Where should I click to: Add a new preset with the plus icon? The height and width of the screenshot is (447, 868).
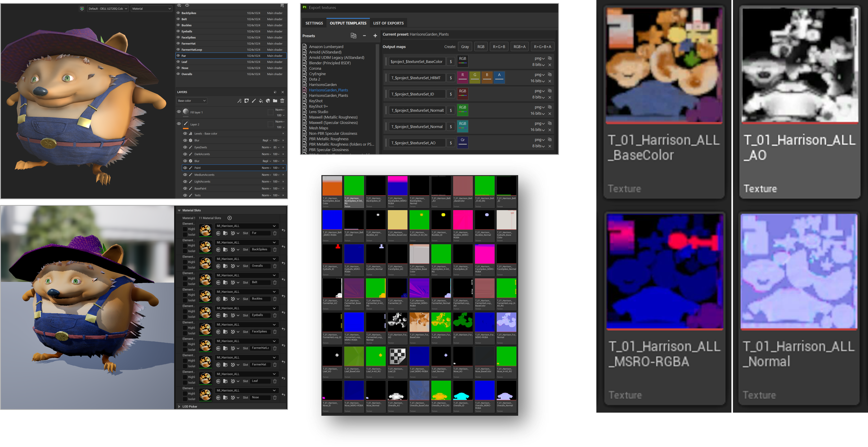pos(375,36)
